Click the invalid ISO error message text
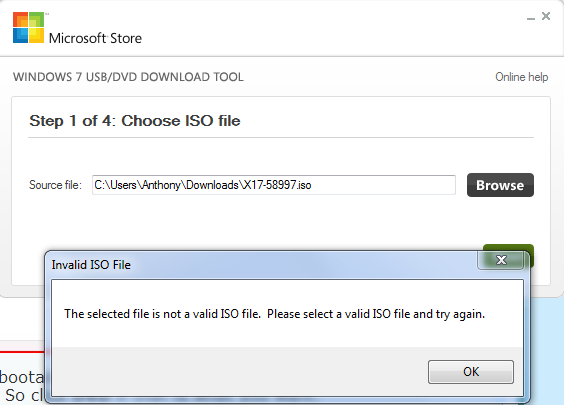 pos(274,314)
